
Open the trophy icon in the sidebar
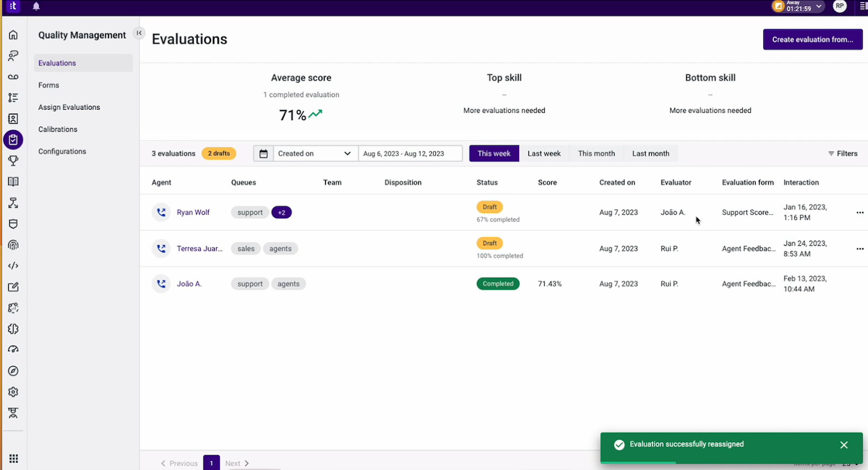tap(13, 161)
